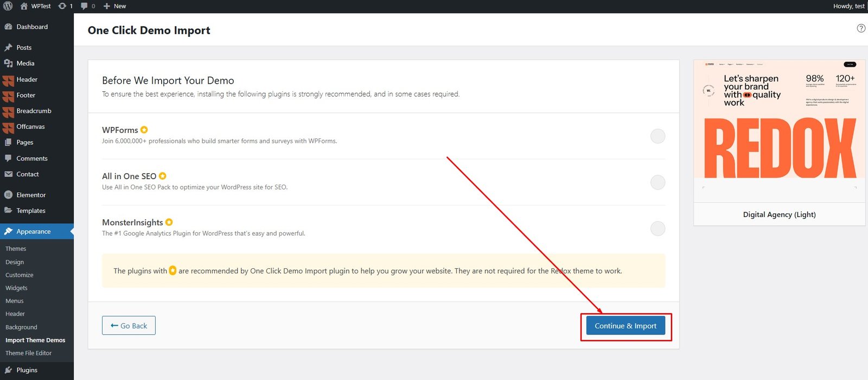868x380 pixels.
Task: Click the All in One SEO plugin name
Action: click(x=129, y=176)
